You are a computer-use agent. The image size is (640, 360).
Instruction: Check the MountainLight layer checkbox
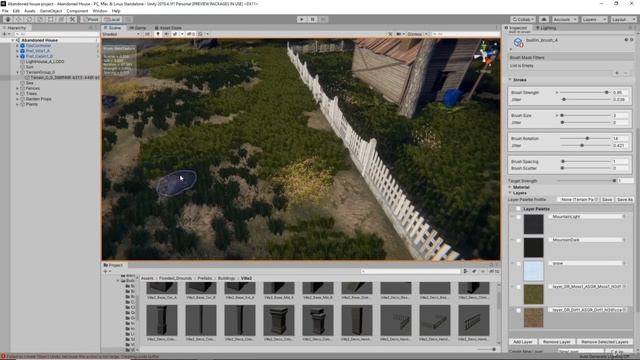tap(518, 217)
